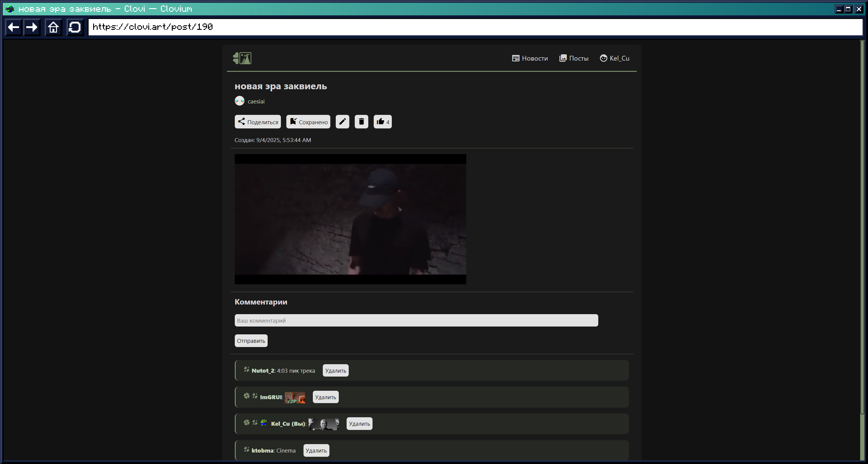Open author caesiai profile link
The image size is (868, 464).
tap(256, 101)
